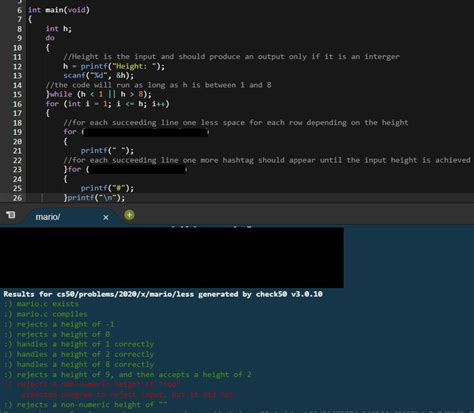
Task: Click the printf("#") statement
Action: coord(107,188)
